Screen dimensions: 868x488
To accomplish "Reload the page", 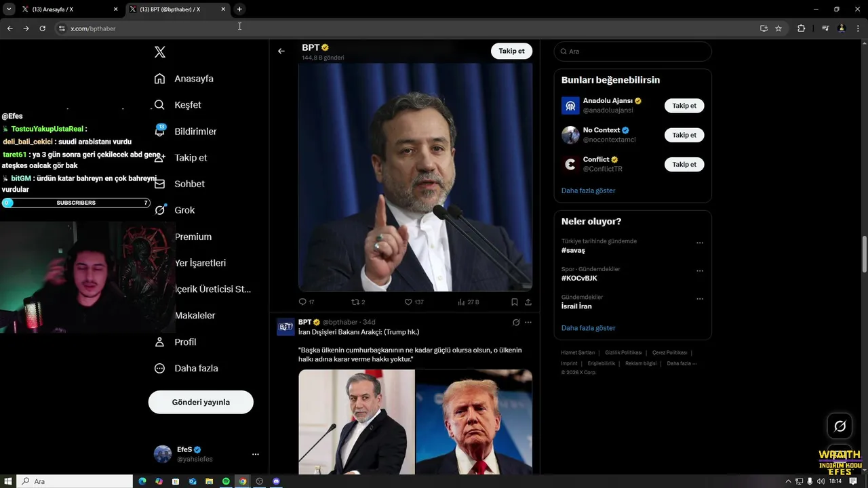I will click(42, 28).
